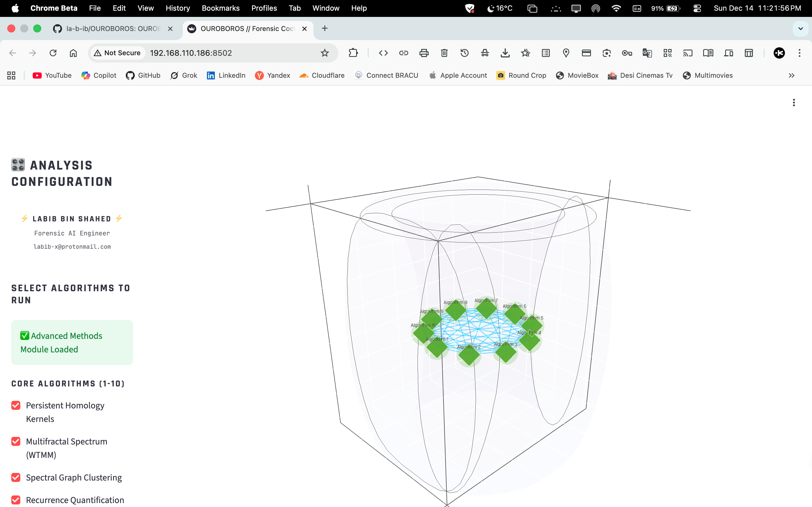Open the GitHub bookmark
This screenshot has width=812, height=507.
143,75
